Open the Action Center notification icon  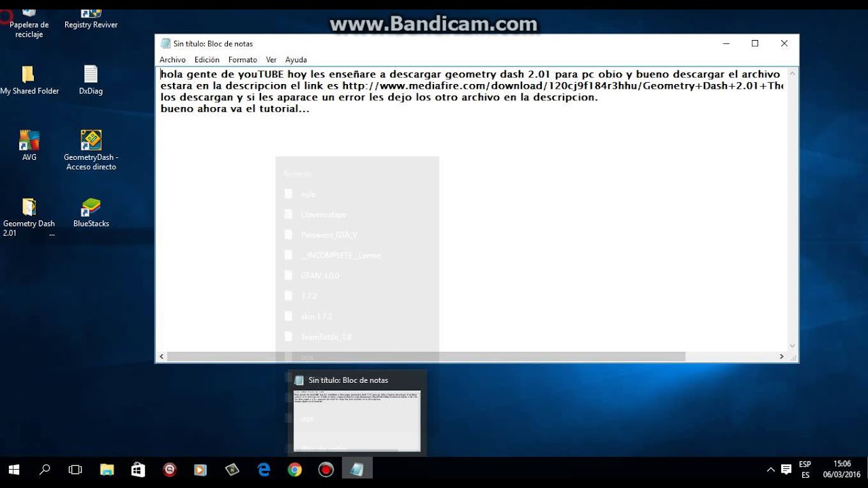pos(786,469)
